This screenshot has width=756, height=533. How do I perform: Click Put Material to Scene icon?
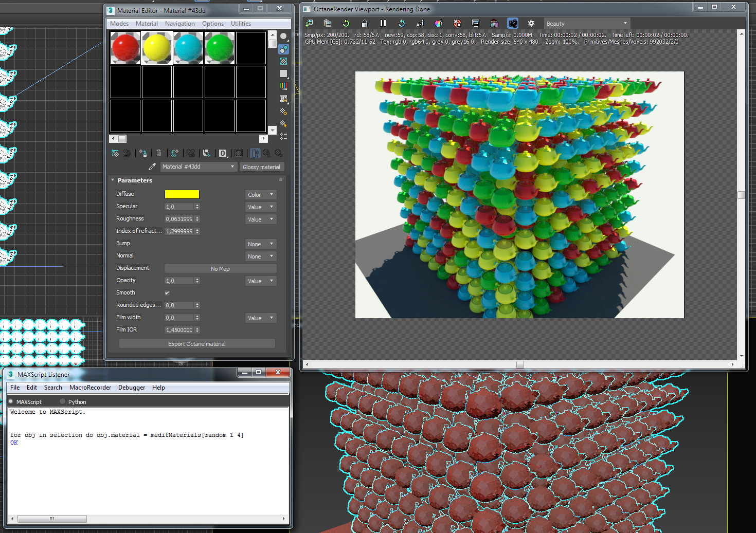tap(127, 153)
